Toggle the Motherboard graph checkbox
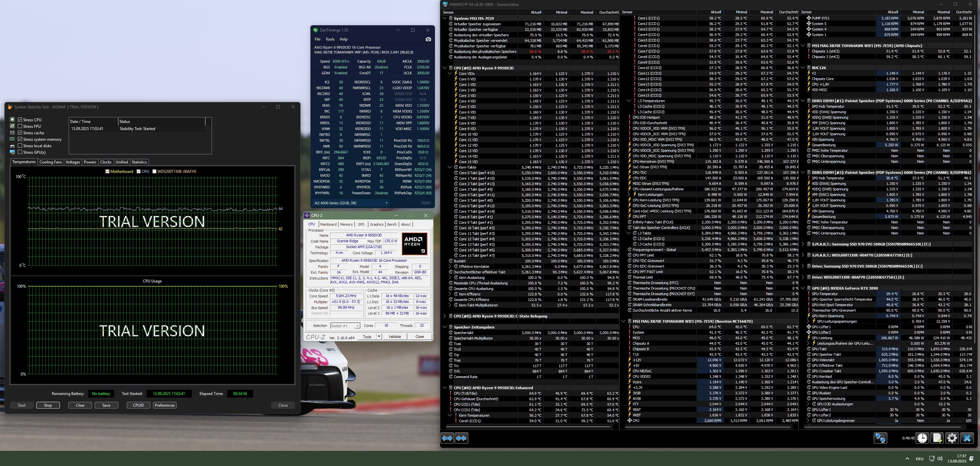This screenshot has height=466, width=980. click(x=108, y=171)
